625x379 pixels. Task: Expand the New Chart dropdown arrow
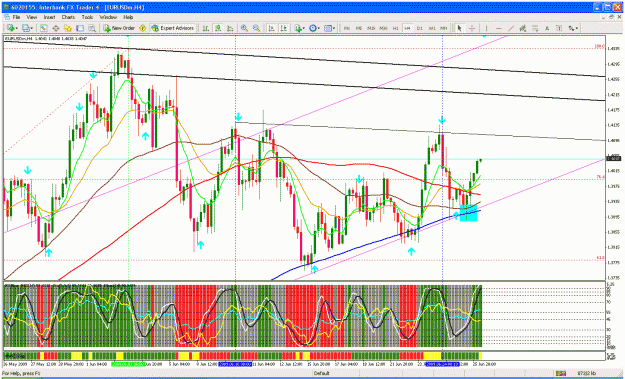click(17, 28)
